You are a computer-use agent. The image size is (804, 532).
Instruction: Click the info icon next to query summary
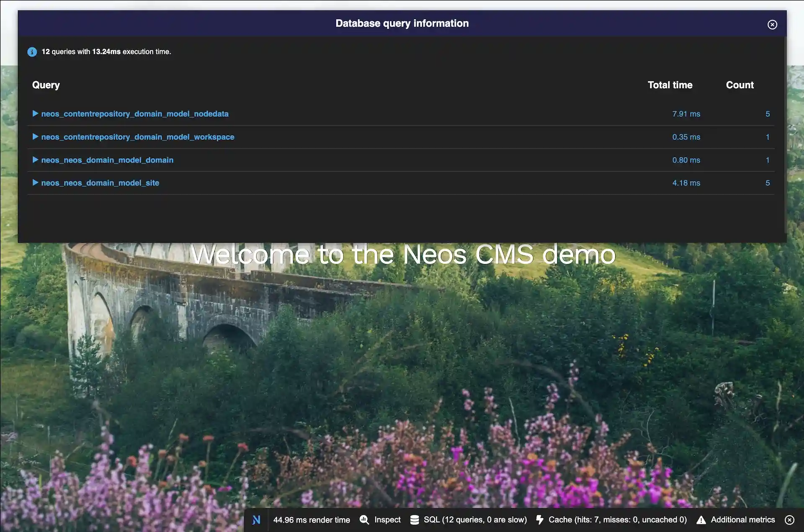click(x=32, y=52)
